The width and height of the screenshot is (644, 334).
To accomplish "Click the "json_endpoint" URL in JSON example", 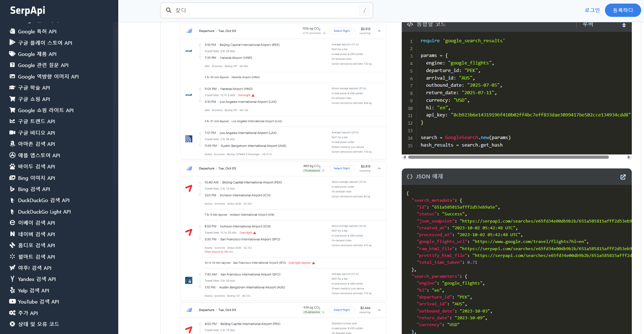I will [x=547, y=221].
